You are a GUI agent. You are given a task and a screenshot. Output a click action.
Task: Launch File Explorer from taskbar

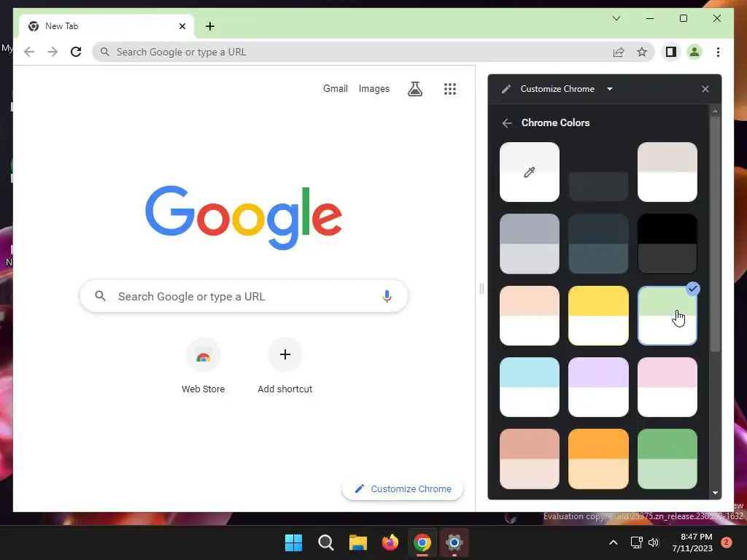[x=357, y=542]
